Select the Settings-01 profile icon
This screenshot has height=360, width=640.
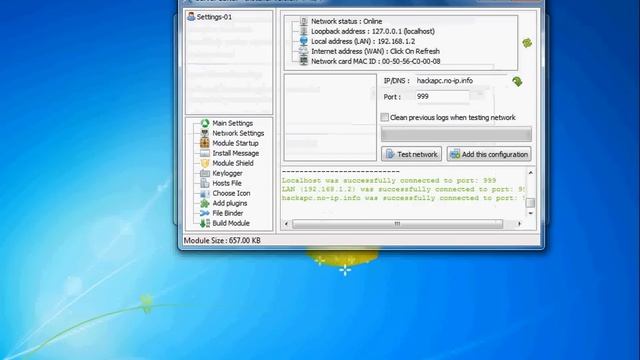[191, 17]
